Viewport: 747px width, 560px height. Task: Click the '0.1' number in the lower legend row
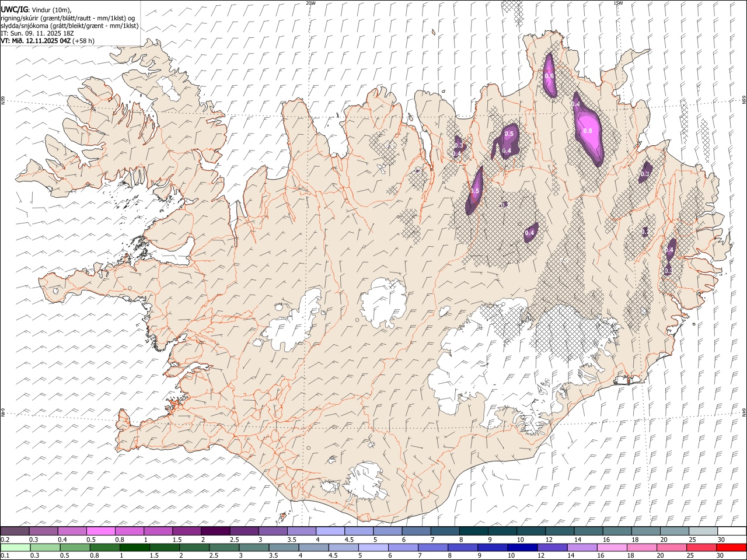(4, 556)
